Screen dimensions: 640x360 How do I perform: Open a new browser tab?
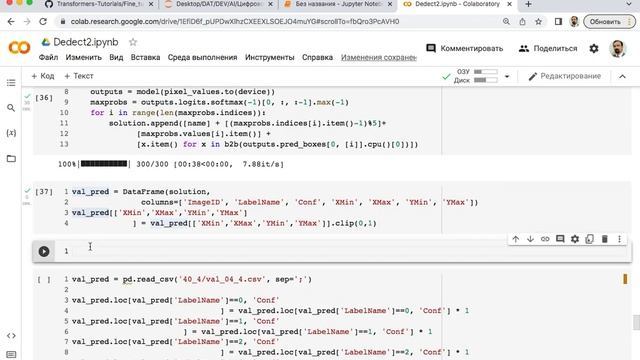[528, 4]
